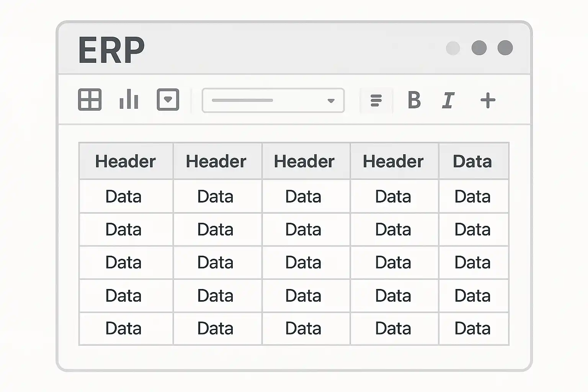
Task: Click the rightmost window control dot
Action: coord(505,48)
